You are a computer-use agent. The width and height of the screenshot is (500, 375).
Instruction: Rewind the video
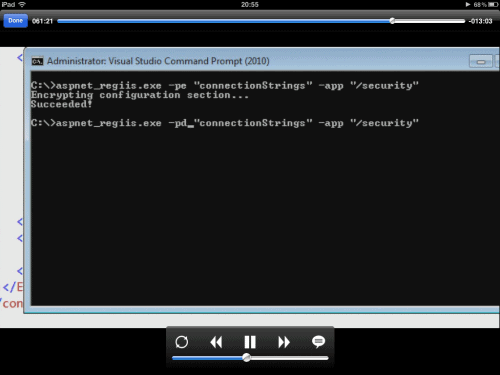click(216, 342)
